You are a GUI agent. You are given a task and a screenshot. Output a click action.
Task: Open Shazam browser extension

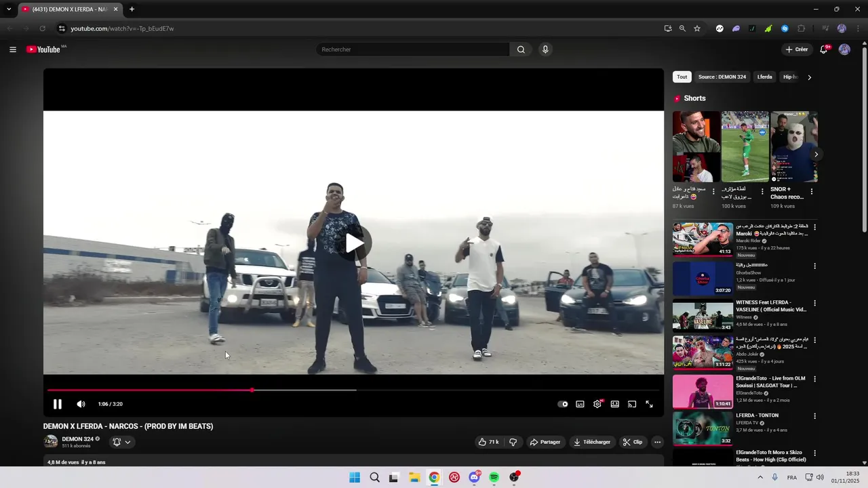pyautogui.click(x=785, y=28)
